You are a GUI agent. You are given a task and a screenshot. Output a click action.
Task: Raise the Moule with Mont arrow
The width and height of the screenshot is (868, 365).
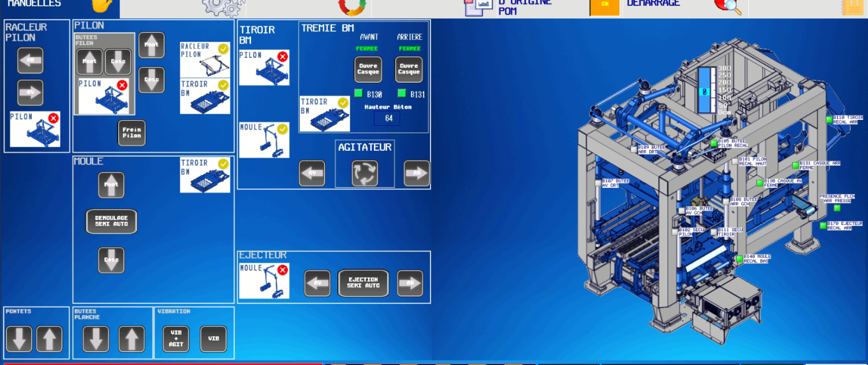click(111, 185)
